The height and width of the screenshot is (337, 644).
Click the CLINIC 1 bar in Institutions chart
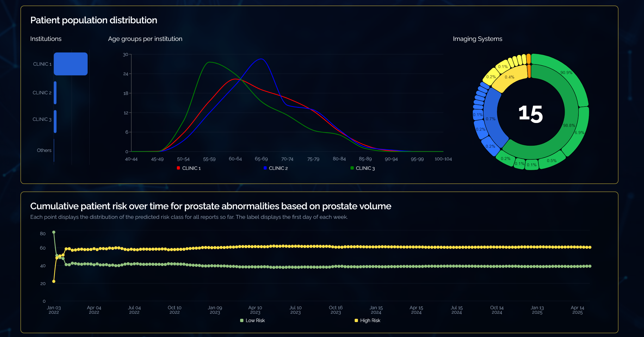[x=70, y=64]
